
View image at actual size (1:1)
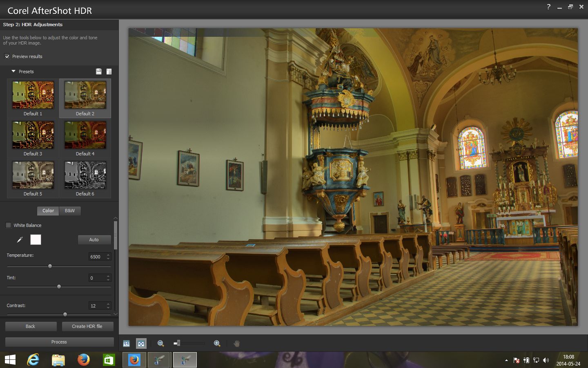coord(127,343)
